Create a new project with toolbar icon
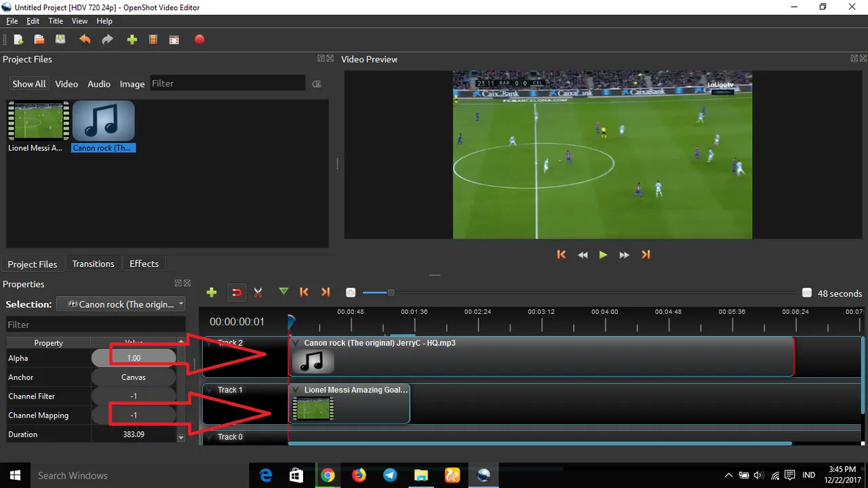Viewport: 868px width, 488px height. click(x=18, y=40)
